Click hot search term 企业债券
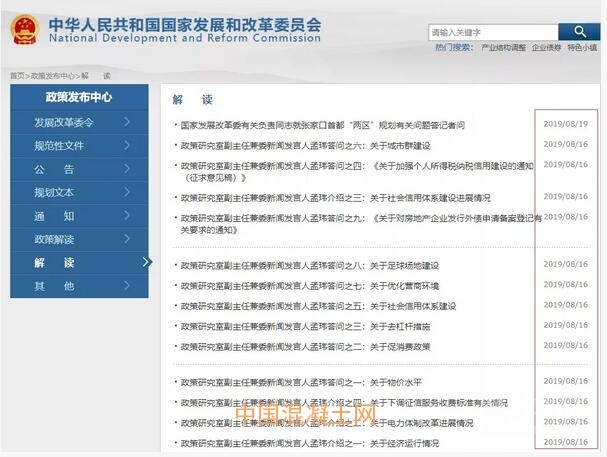The height and width of the screenshot is (457, 607). [546, 47]
